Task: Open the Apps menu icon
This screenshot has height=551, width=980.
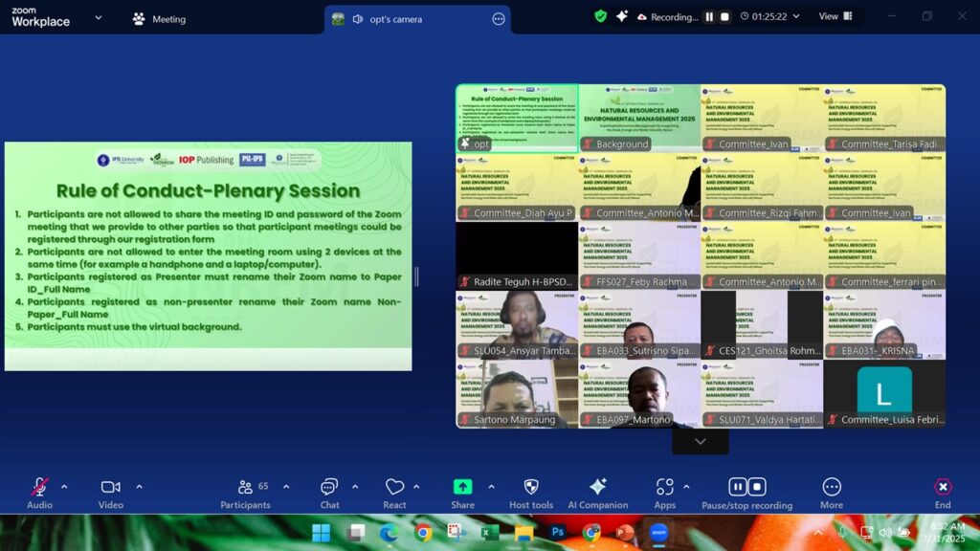Action: pos(664,487)
